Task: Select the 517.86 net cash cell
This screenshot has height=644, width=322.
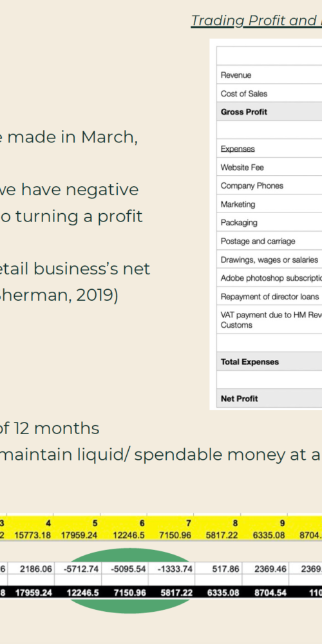Action: pyautogui.click(x=218, y=569)
